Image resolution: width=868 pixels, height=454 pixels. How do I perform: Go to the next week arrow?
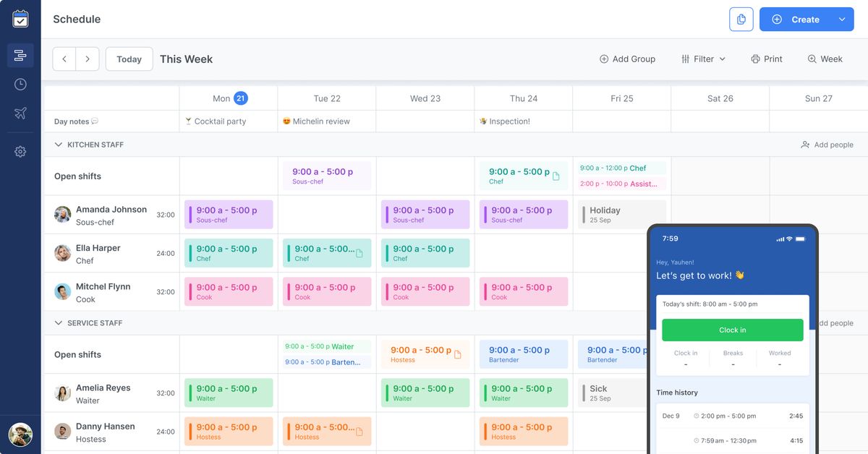coord(88,59)
